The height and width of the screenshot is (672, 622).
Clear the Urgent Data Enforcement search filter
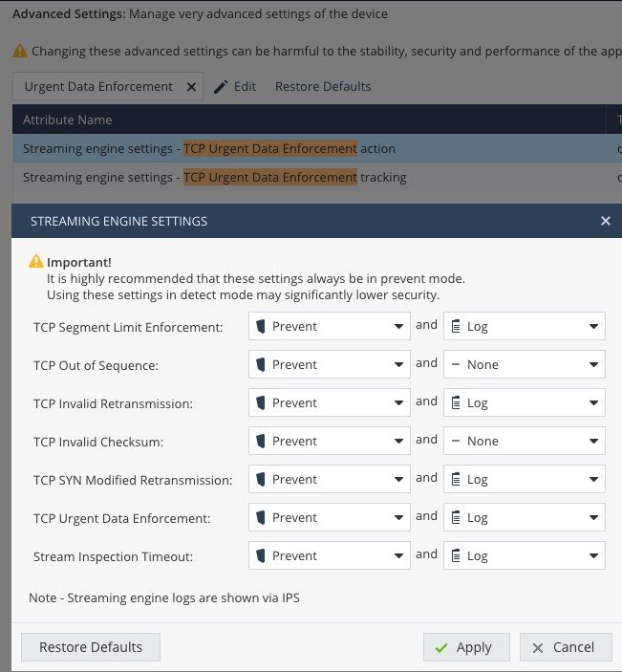coord(191,87)
